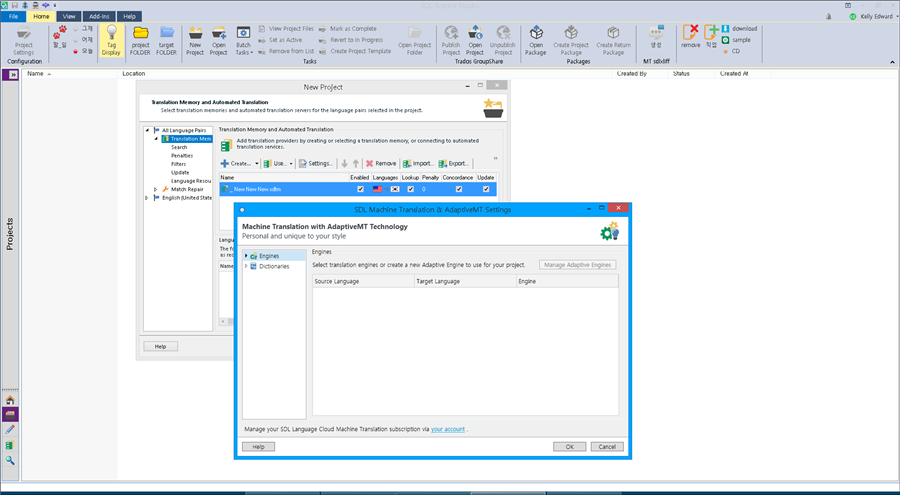The height and width of the screenshot is (495, 900).
Task: Open the Editor view pencil icon
Action: pos(10,430)
